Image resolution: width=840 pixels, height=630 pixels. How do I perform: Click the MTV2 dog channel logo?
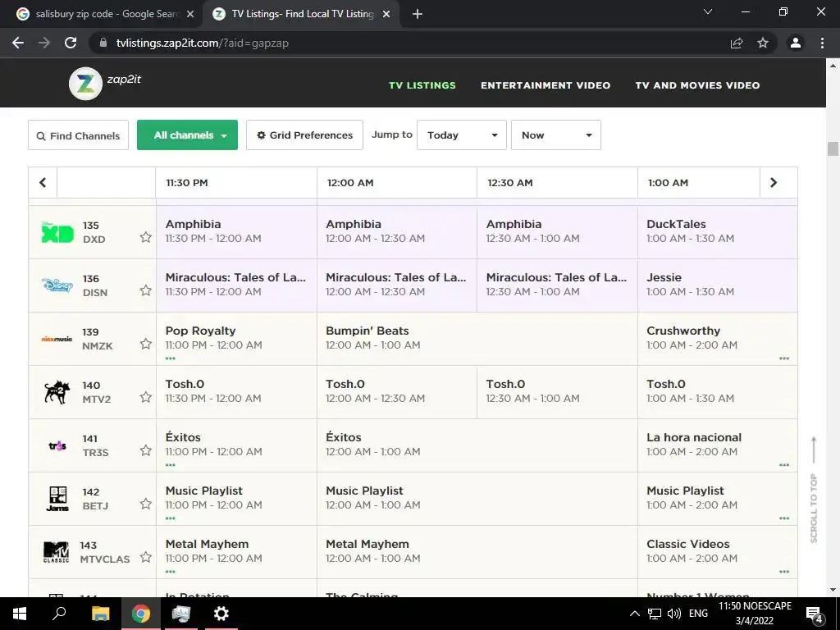57,392
